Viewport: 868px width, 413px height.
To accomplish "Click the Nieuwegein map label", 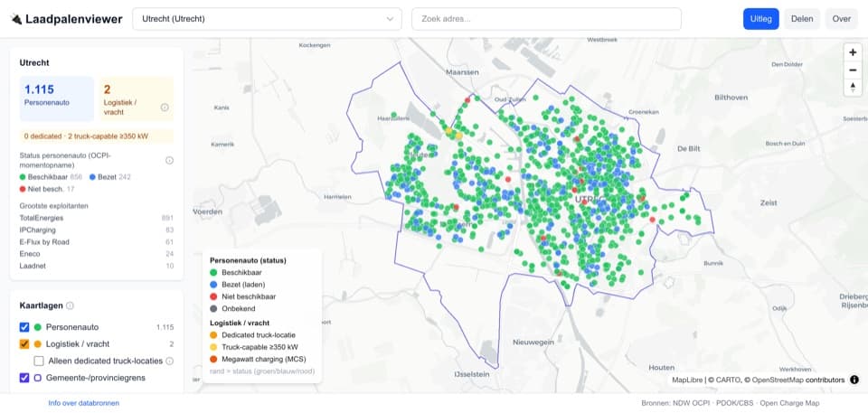I will (x=533, y=343).
